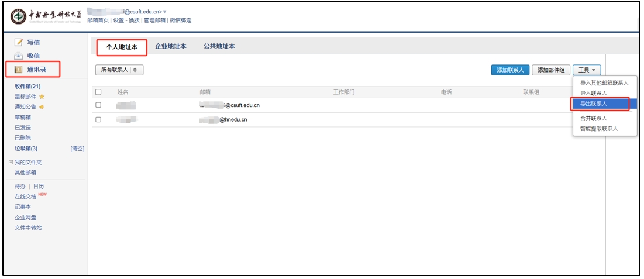
Task: Choose 合并联系人 in the tools menu
Action: point(594,118)
